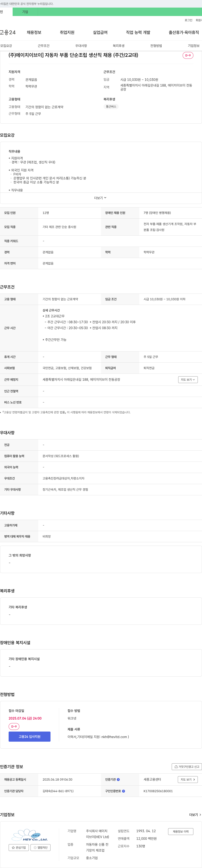Block viewing with the 열람차단 button
Screen dimensions: 202x868
[40, 847]
